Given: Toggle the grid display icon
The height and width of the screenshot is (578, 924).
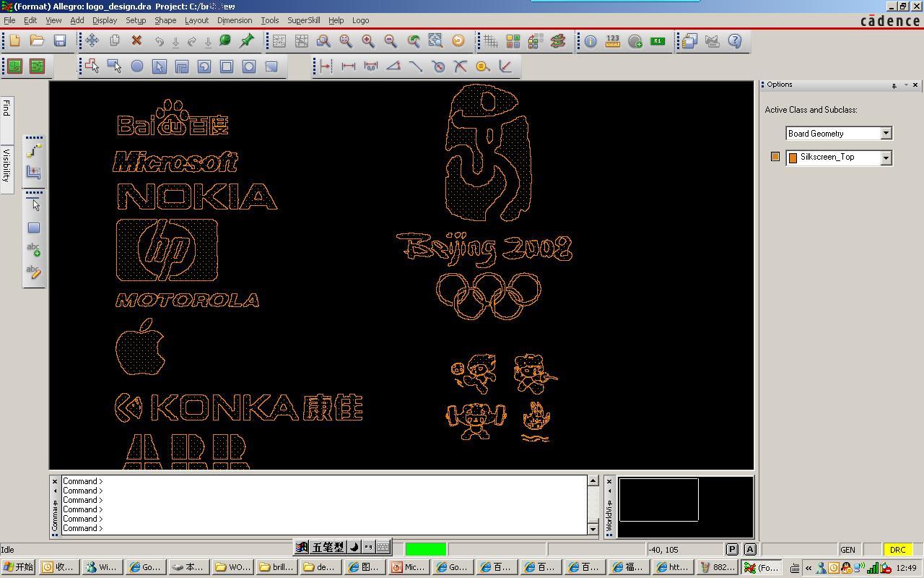Looking at the screenshot, I should pos(491,41).
